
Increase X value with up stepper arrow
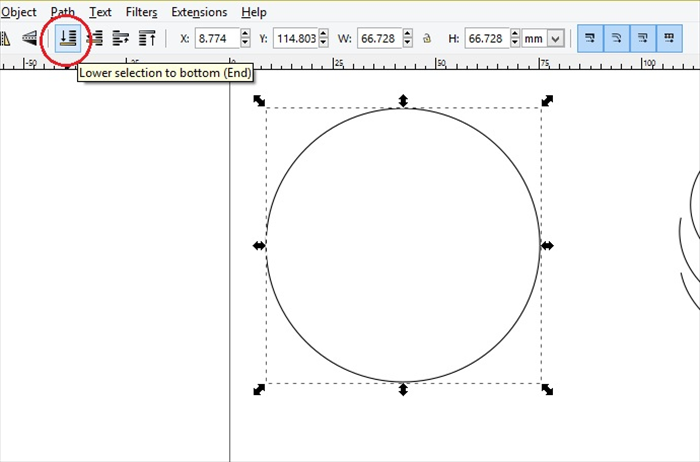coord(245,34)
